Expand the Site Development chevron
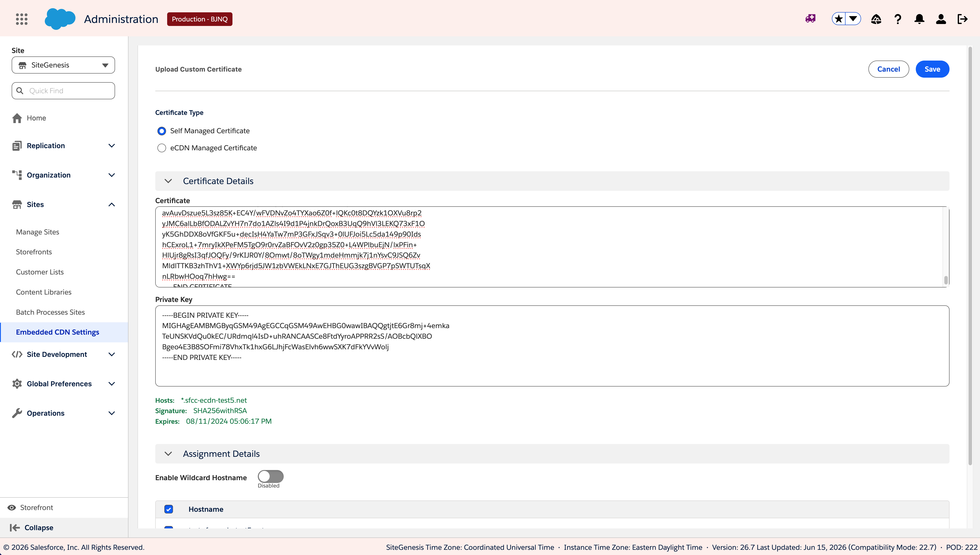The image size is (980, 555). [112, 354]
